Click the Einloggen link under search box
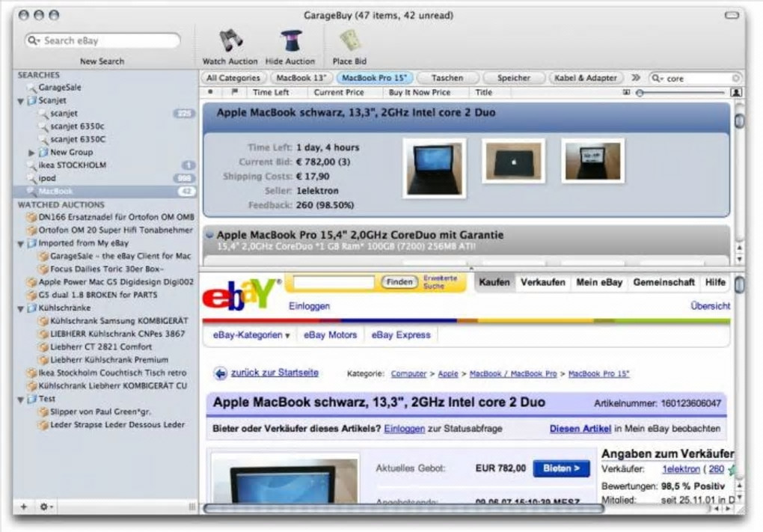The height and width of the screenshot is (532, 763). click(x=309, y=306)
